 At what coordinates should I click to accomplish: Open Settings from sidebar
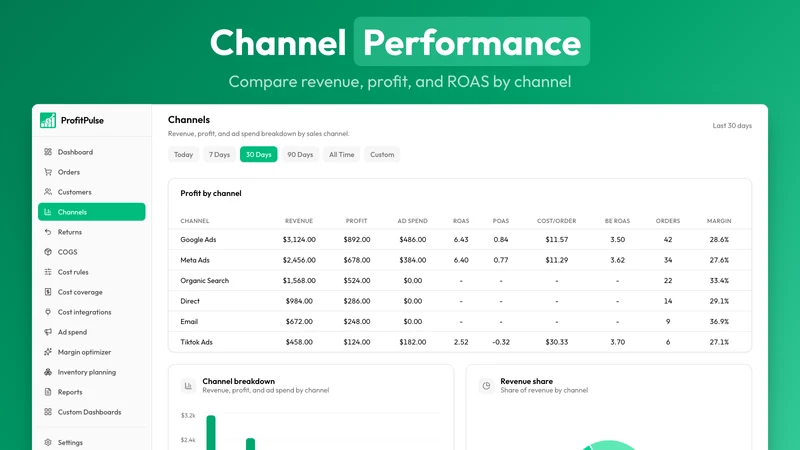point(92,442)
